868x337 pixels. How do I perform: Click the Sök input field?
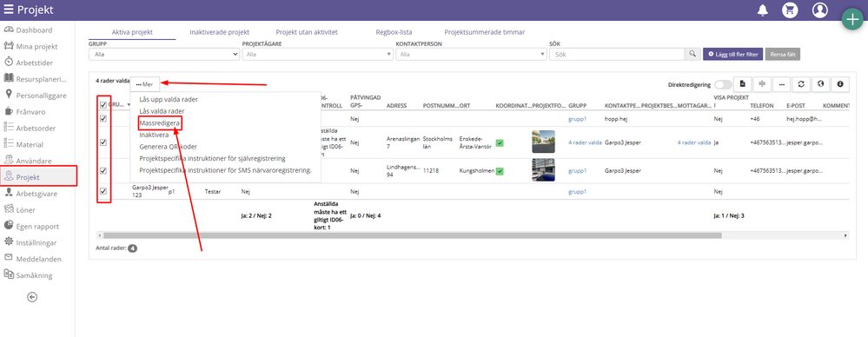point(617,54)
